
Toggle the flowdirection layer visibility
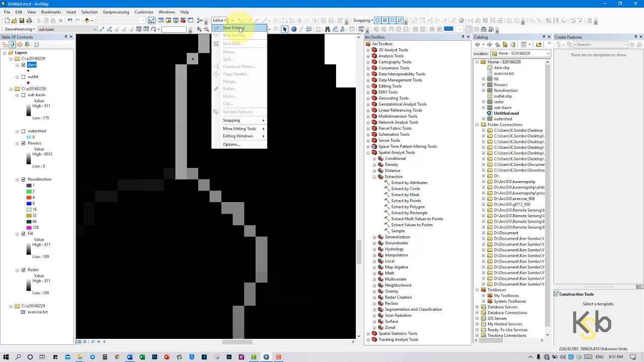(x=23, y=179)
